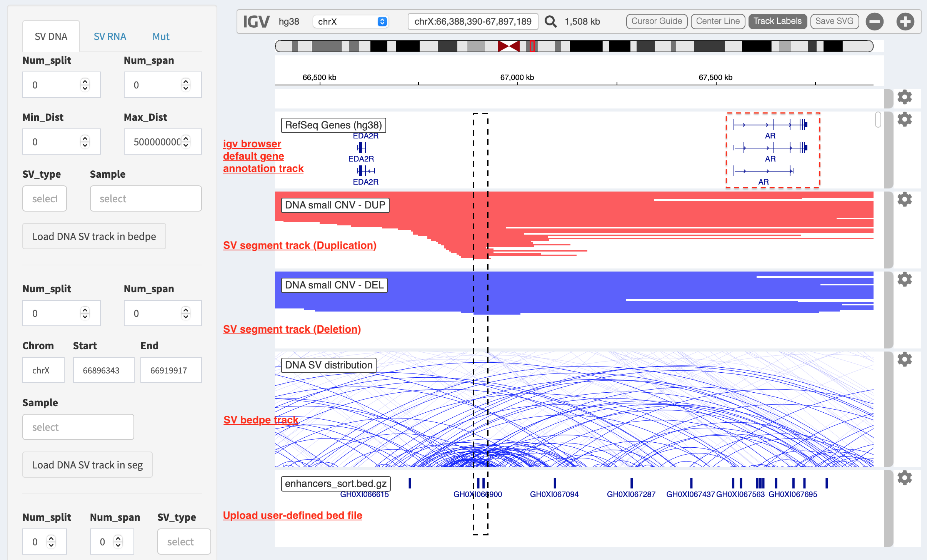The width and height of the screenshot is (927, 560).
Task: Click the Start field showing 66896343
Action: tap(103, 370)
